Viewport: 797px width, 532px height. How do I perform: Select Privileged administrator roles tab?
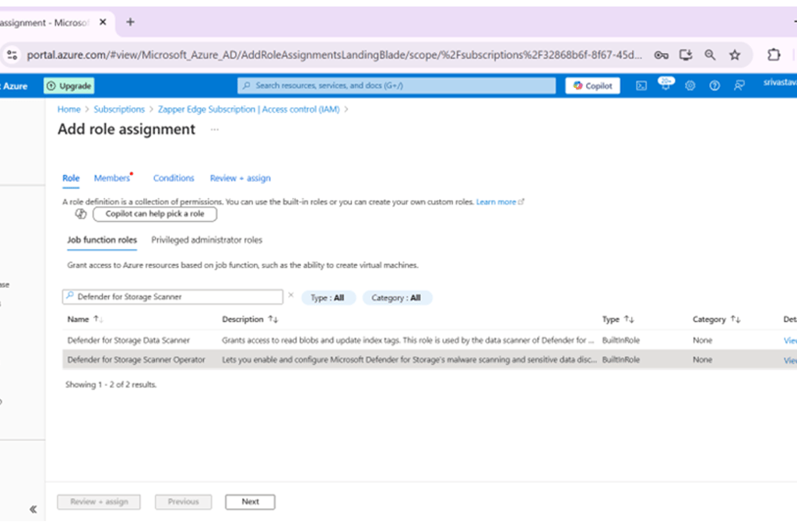(207, 240)
